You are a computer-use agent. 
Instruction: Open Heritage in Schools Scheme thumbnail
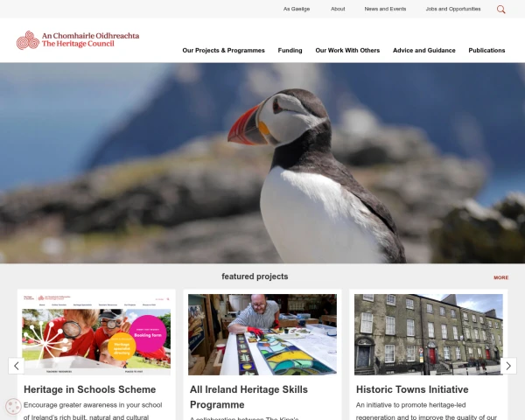click(96, 334)
